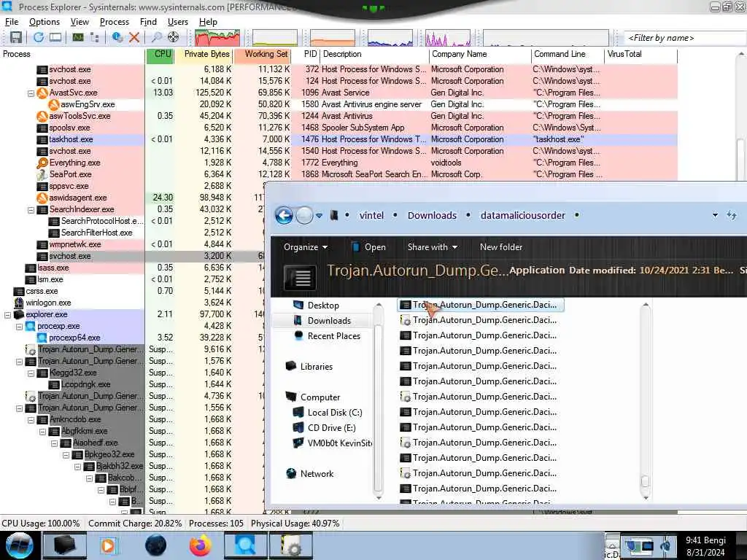747x560 pixels.
Task: Select the SeaPort.exe process icon
Action: pos(42,174)
